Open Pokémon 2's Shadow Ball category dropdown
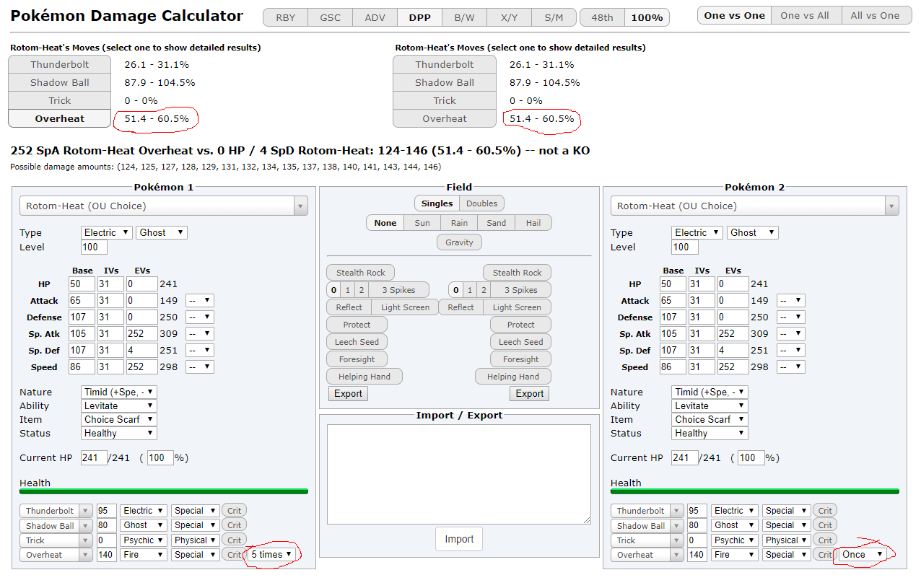The image size is (921, 588). point(787,525)
